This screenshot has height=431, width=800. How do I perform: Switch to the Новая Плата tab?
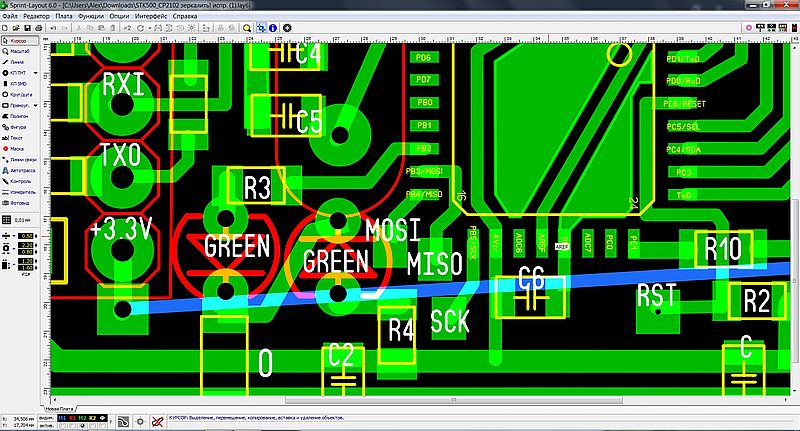(60, 408)
